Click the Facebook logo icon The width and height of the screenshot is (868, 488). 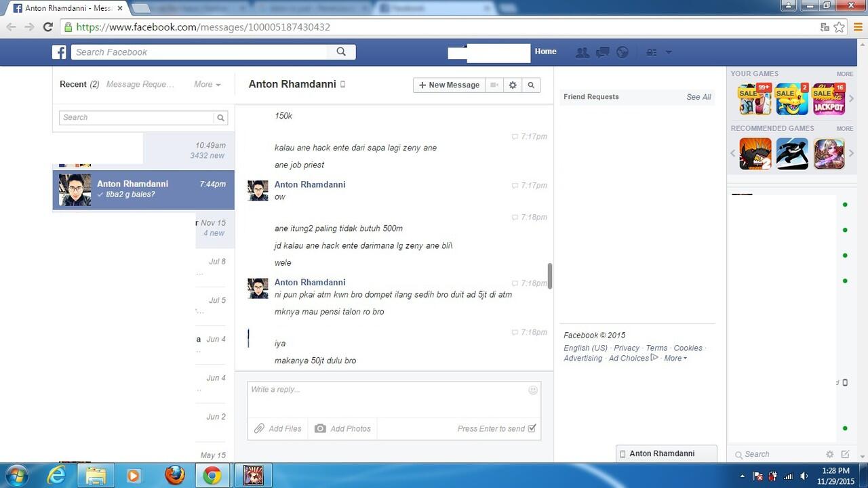(60, 52)
